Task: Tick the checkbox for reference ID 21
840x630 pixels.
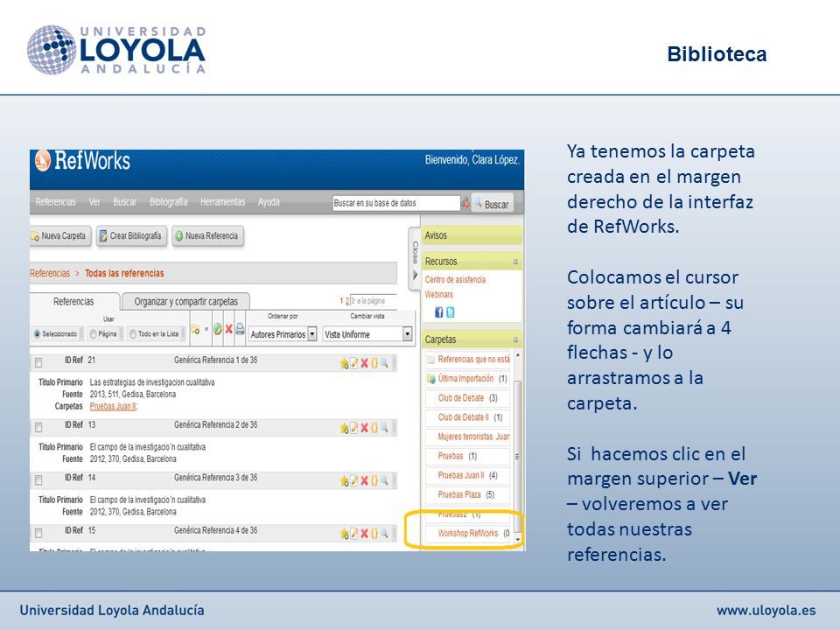Action: coord(38,363)
